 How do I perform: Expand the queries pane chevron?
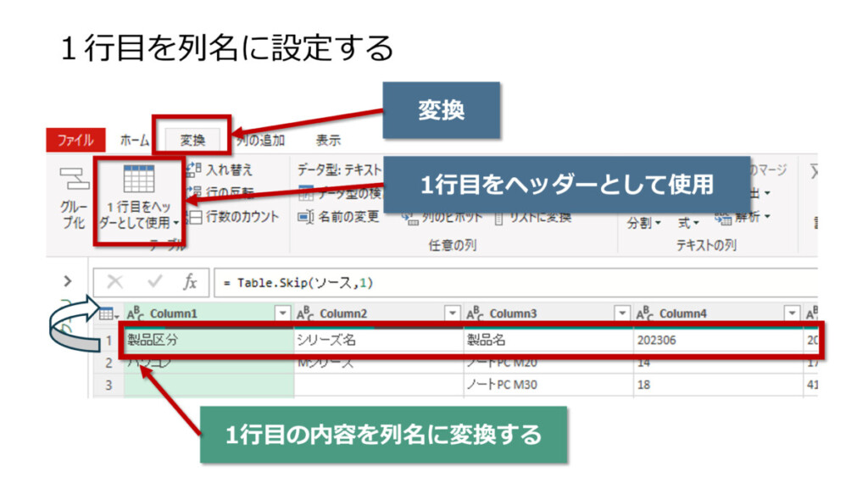click(69, 281)
